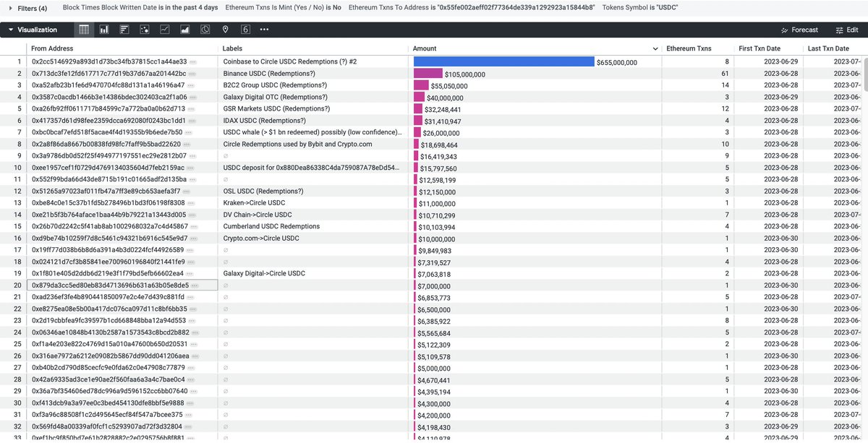Open ellipsis menu for address 0x713dc3fe12fd617717

(192, 74)
